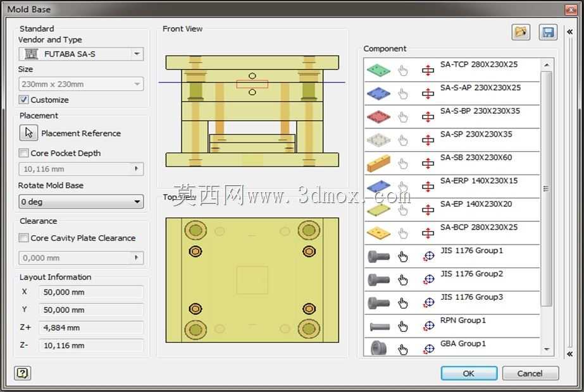The image size is (584, 392).
Task: Open the mold base file folder icon
Action: 520,32
